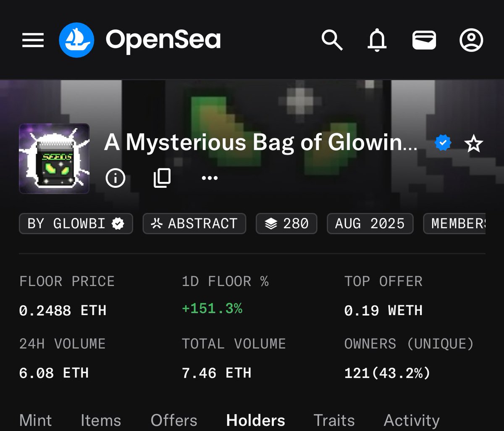504x431 pixels.
Task: Open the hamburger navigation menu
Action: pyautogui.click(x=33, y=40)
